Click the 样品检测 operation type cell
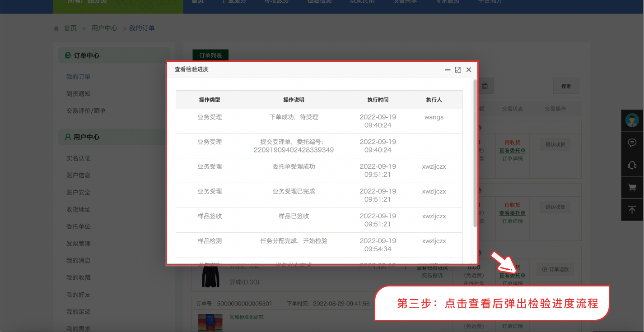Screen dimensions: 644x332 [210, 241]
